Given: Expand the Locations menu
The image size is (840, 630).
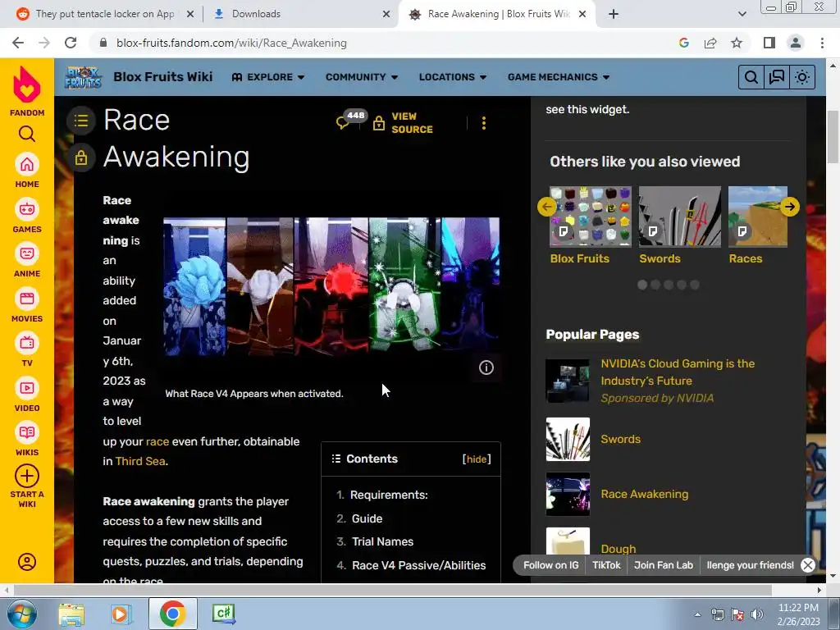Looking at the screenshot, I should coord(453,77).
